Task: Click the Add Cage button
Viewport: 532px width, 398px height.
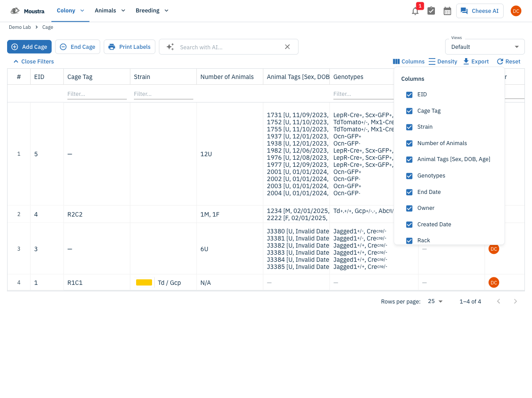Action: [x=29, y=47]
